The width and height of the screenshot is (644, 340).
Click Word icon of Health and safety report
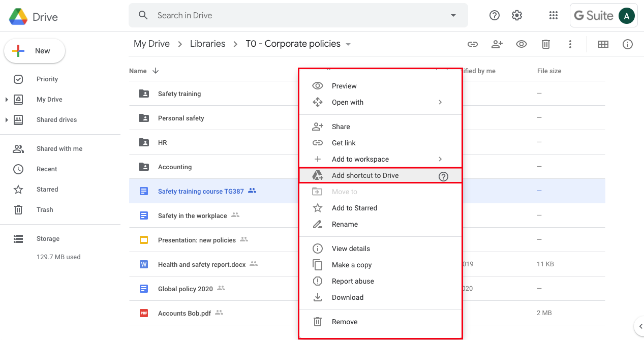pyautogui.click(x=144, y=264)
